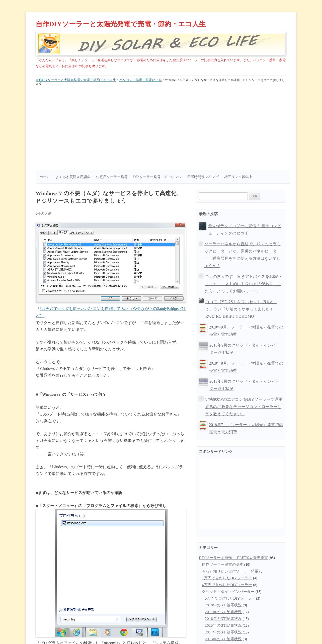The height and width of the screenshot is (644, 322).
Task: Open category 2017年のGTI給電状況
Action: click(x=223, y=612)
